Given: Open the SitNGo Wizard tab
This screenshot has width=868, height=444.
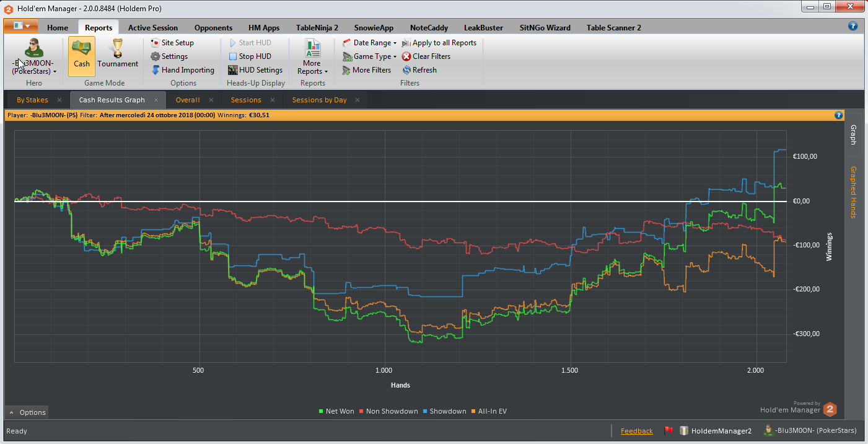Looking at the screenshot, I should tap(545, 27).
